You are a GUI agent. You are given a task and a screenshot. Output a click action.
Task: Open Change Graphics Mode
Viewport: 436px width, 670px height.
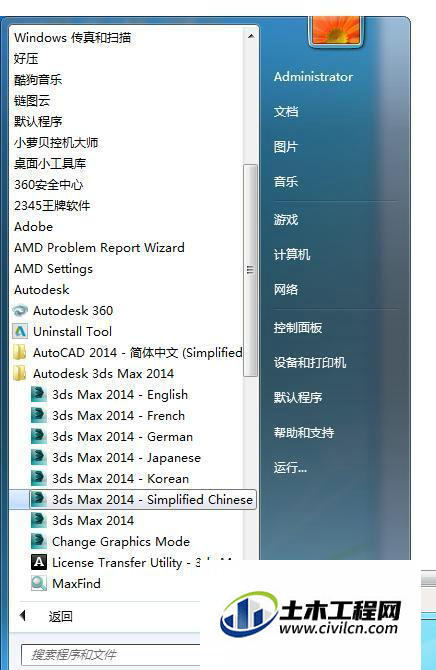click(121, 541)
